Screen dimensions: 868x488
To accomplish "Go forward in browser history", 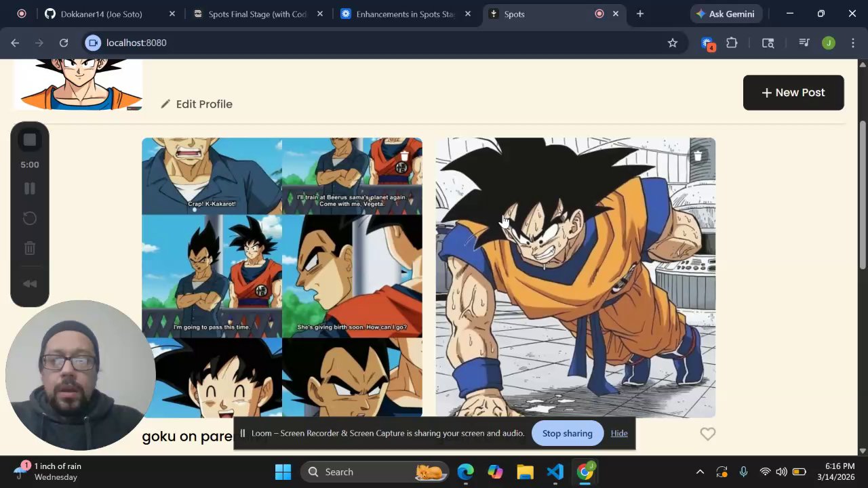I will click(39, 43).
